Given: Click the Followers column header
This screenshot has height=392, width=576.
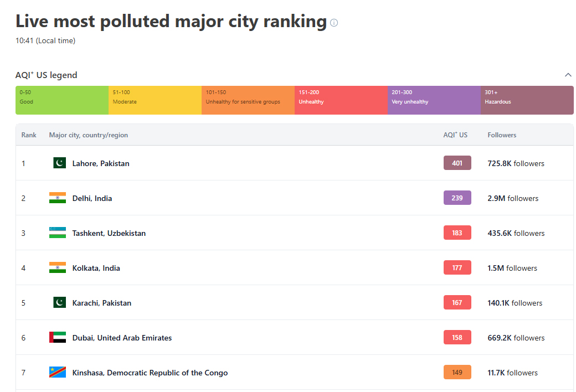Looking at the screenshot, I should (x=502, y=135).
